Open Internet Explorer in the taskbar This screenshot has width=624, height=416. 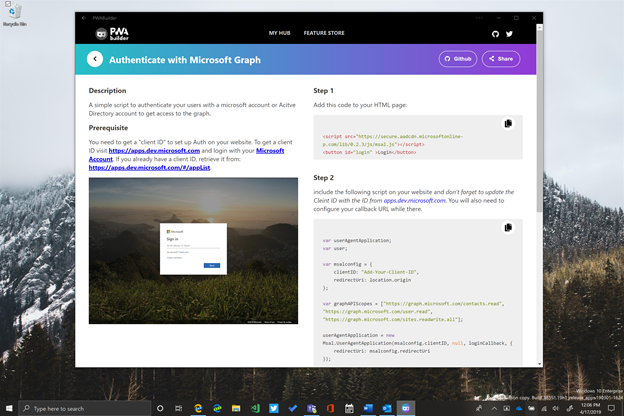[217, 408]
